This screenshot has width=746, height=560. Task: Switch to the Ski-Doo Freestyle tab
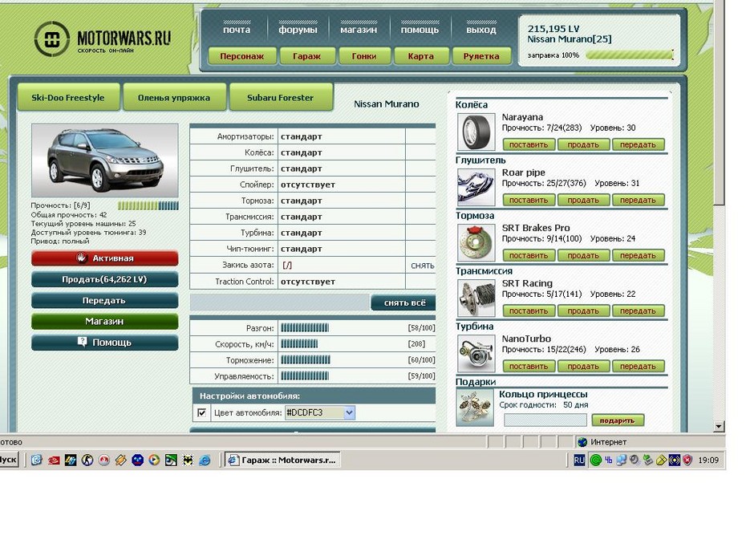[68, 98]
